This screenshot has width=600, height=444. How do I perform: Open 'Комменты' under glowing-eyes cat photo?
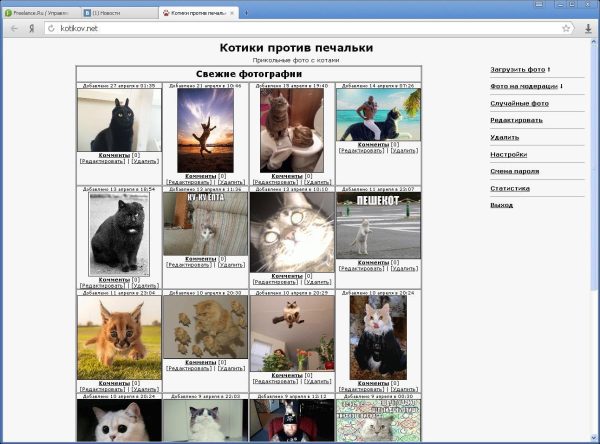coord(287,276)
